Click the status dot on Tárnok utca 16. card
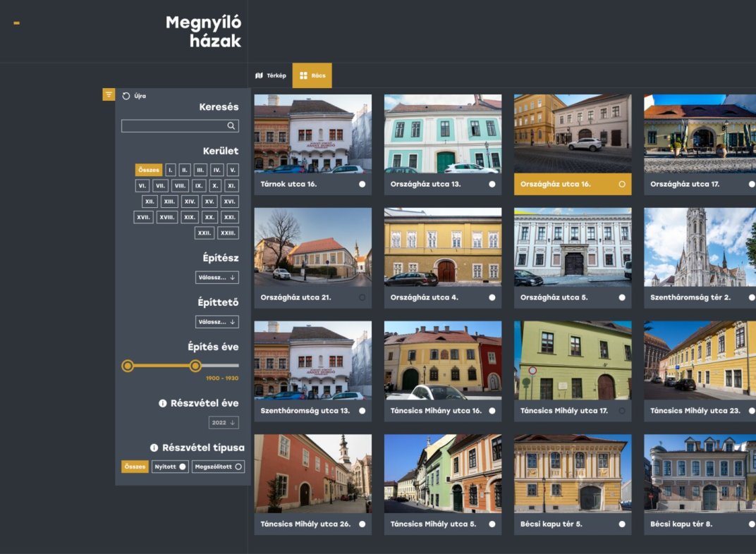 (362, 184)
